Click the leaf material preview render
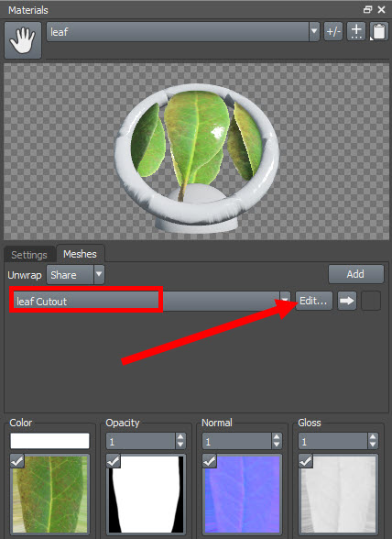The image size is (392, 539). pyautogui.click(x=196, y=151)
